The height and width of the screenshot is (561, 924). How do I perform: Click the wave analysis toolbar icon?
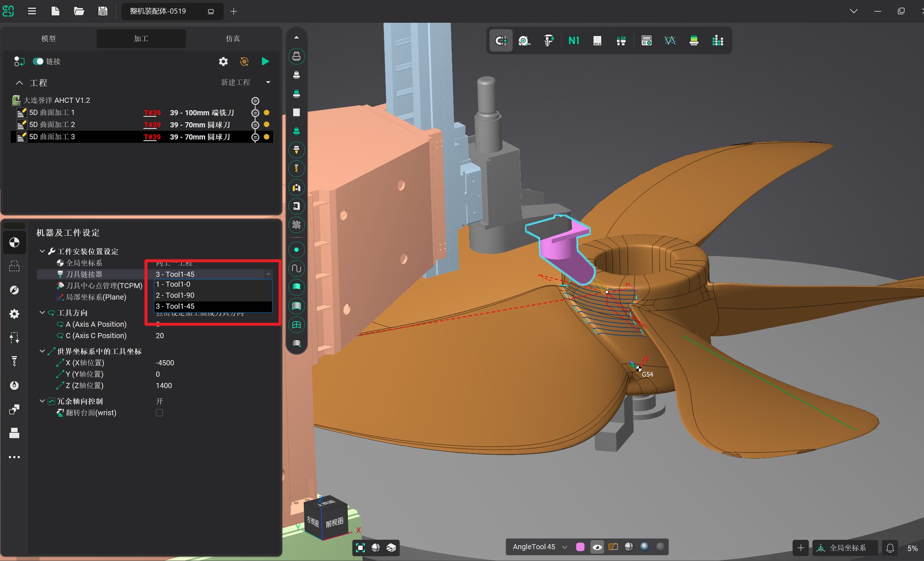(670, 41)
